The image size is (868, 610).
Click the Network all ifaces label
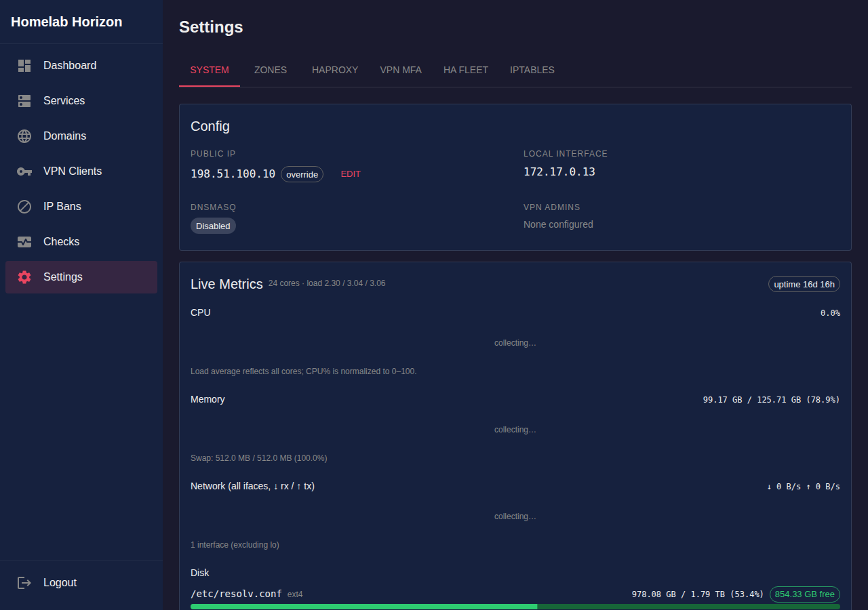[x=252, y=486]
